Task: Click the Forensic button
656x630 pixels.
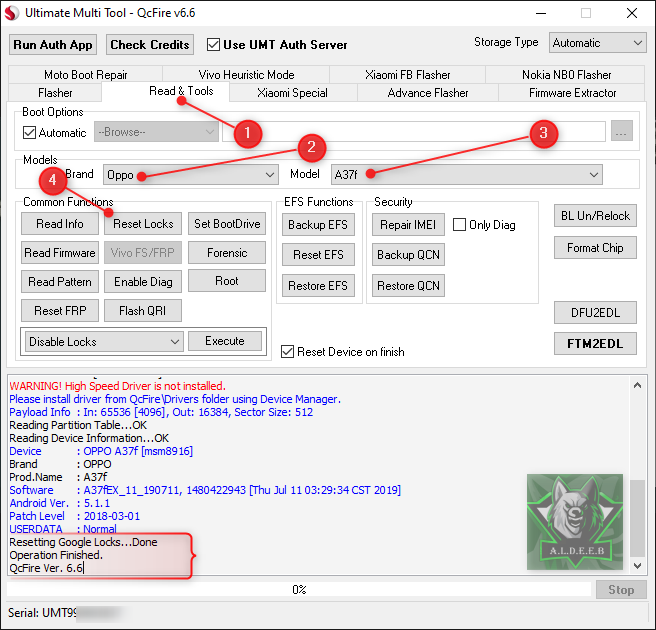Action: 227,253
